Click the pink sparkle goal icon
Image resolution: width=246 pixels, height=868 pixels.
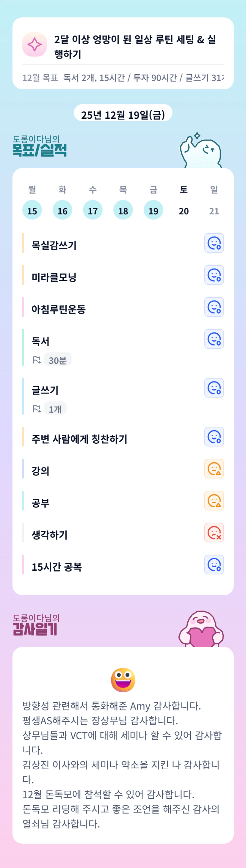click(x=35, y=45)
